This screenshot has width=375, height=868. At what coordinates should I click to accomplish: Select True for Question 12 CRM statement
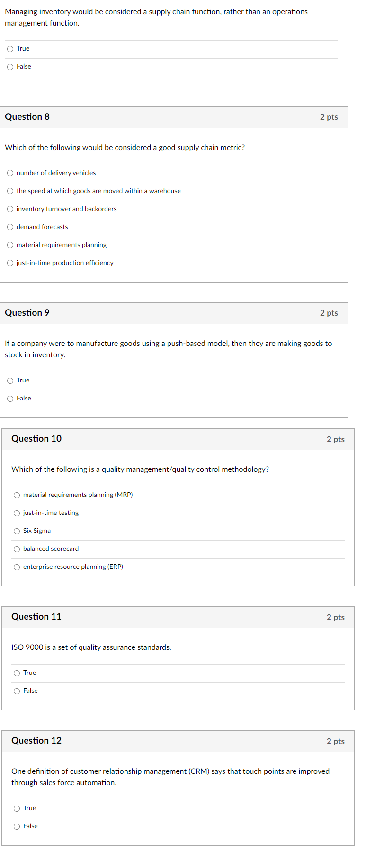pyautogui.click(x=17, y=808)
